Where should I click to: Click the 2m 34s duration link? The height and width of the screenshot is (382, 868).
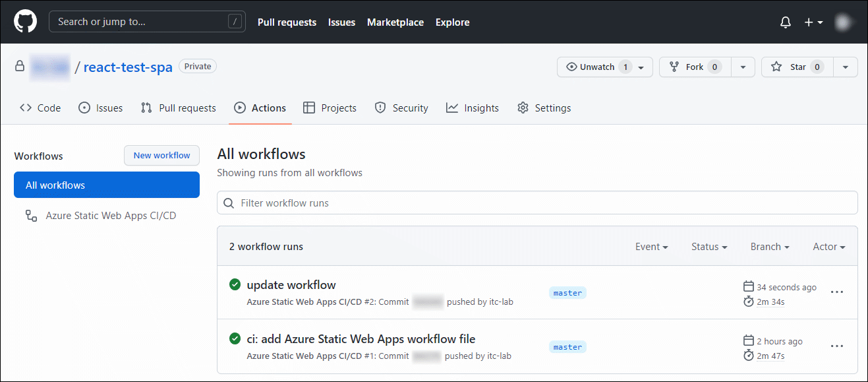[x=770, y=302]
